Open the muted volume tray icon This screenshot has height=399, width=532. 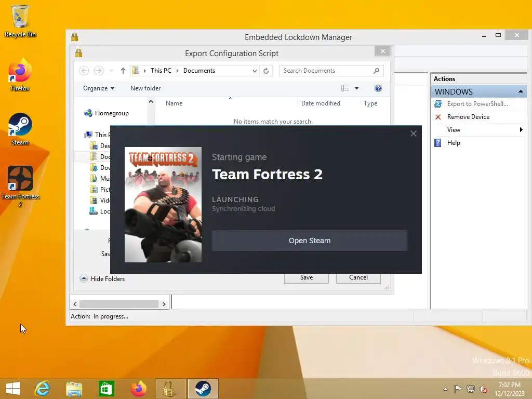pyautogui.click(x=483, y=389)
